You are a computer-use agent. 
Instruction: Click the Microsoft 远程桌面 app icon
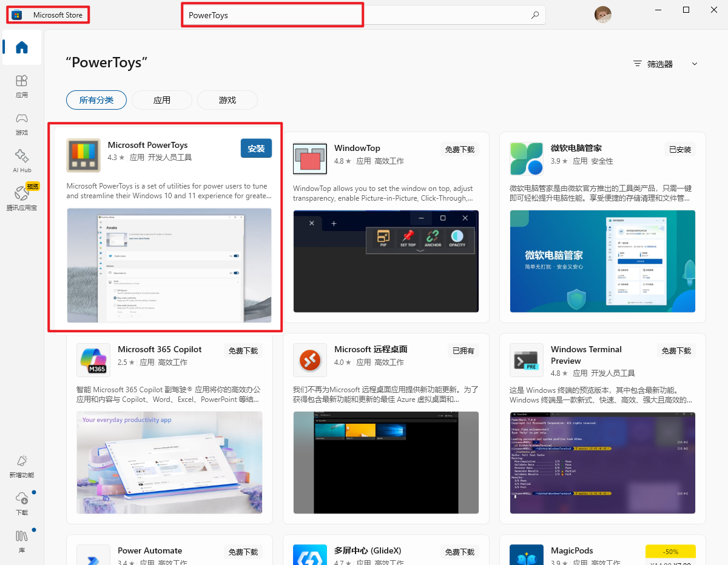[310, 360]
